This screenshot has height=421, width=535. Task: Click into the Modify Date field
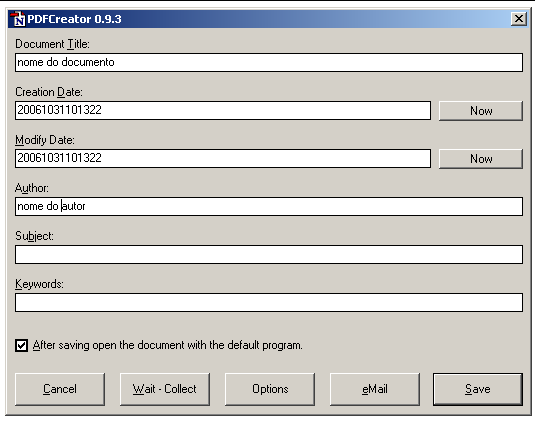[x=223, y=158]
